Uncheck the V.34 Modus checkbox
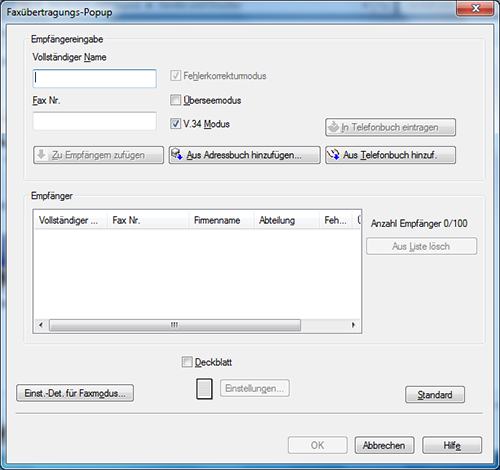The width and height of the screenshot is (500, 470). pyautogui.click(x=175, y=124)
